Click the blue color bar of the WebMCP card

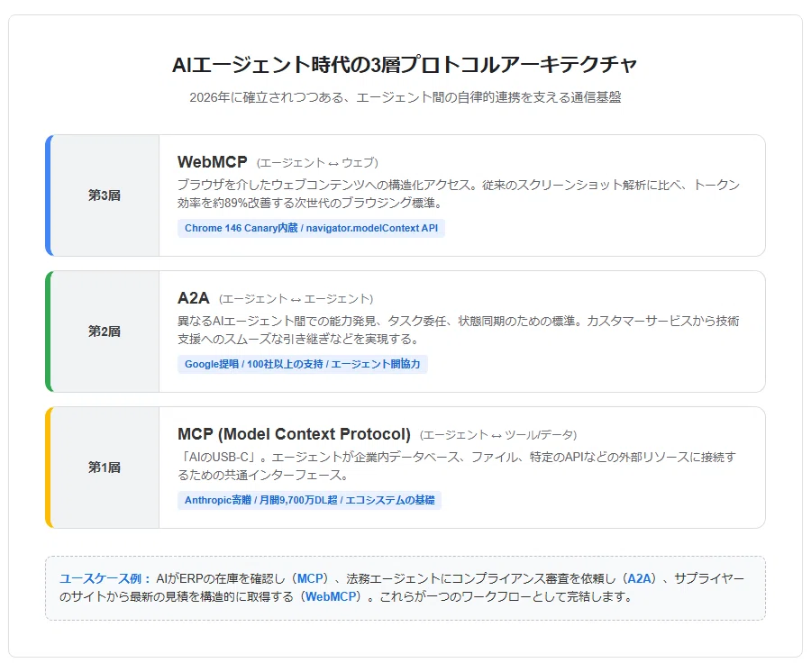click(x=49, y=195)
